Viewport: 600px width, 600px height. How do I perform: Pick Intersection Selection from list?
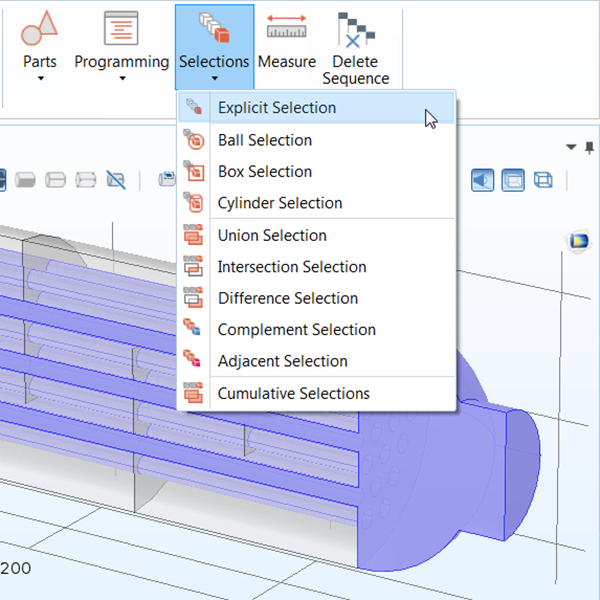click(292, 267)
